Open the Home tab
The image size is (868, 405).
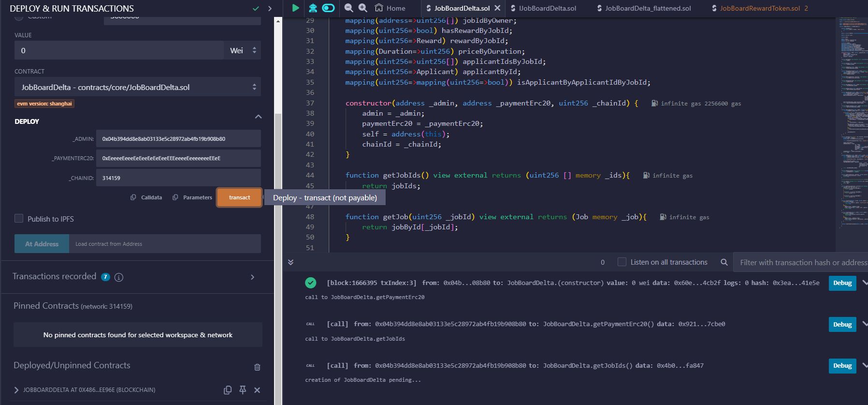pyautogui.click(x=391, y=8)
